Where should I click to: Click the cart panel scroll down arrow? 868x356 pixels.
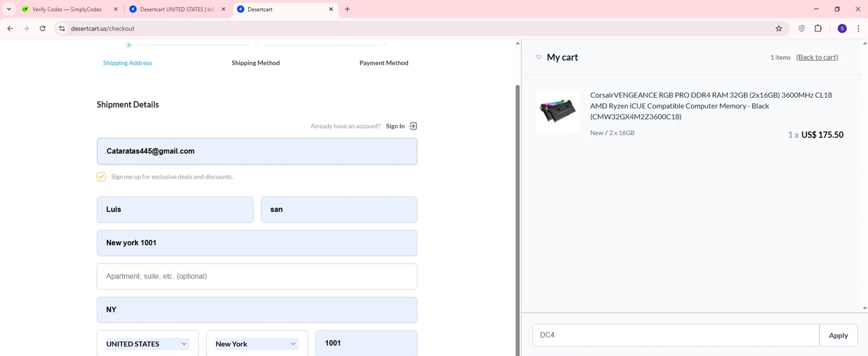tap(865, 309)
